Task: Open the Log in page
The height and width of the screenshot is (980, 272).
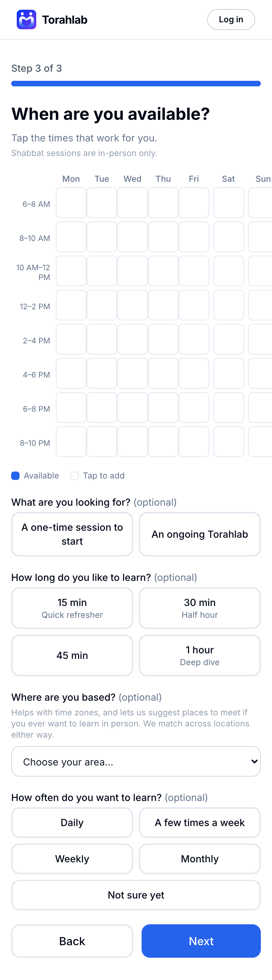Action: [231, 20]
